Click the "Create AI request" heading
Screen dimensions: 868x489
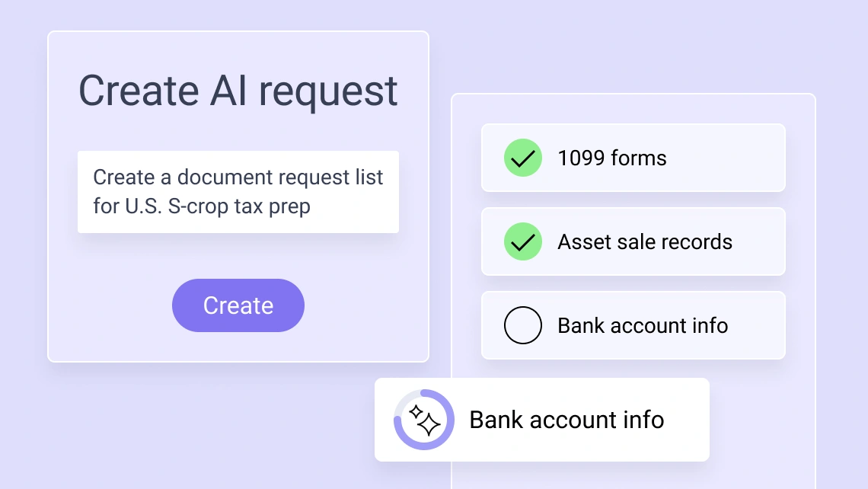[238, 91]
